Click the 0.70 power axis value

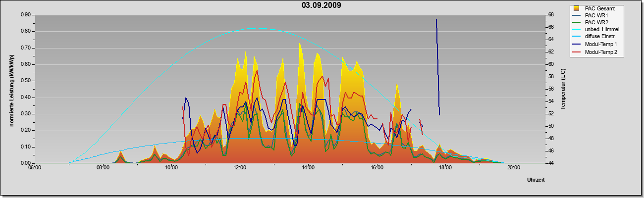[x=25, y=48]
